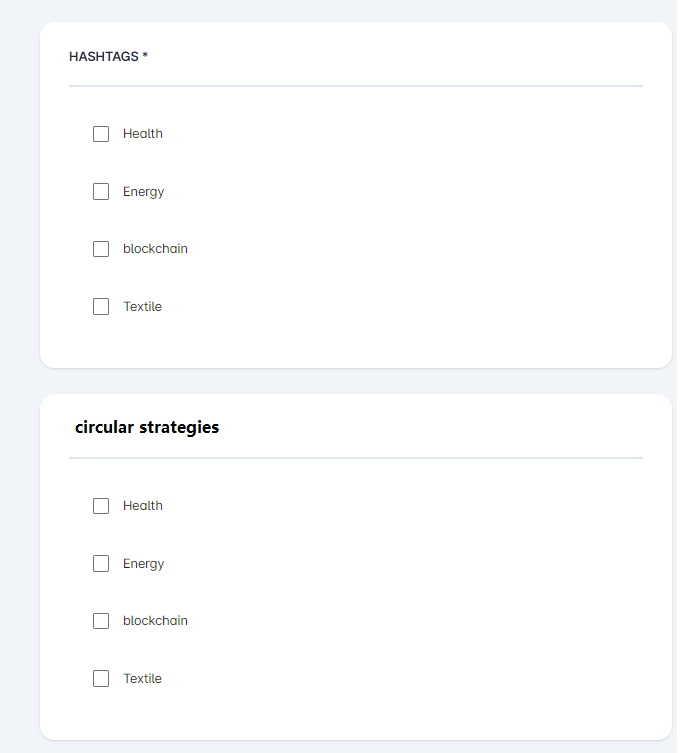Click the Energy label text in HASHTAGS
This screenshot has height=753, width=681.
(x=144, y=192)
